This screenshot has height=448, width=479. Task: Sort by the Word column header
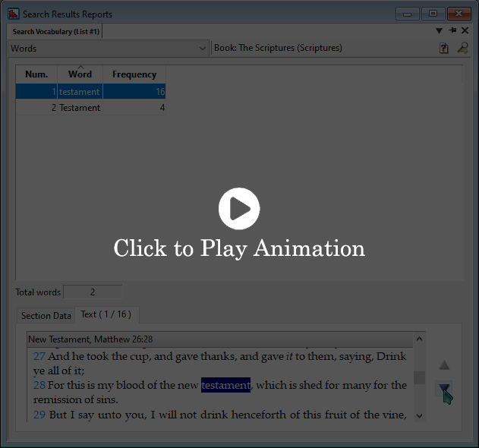(x=80, y=74)
